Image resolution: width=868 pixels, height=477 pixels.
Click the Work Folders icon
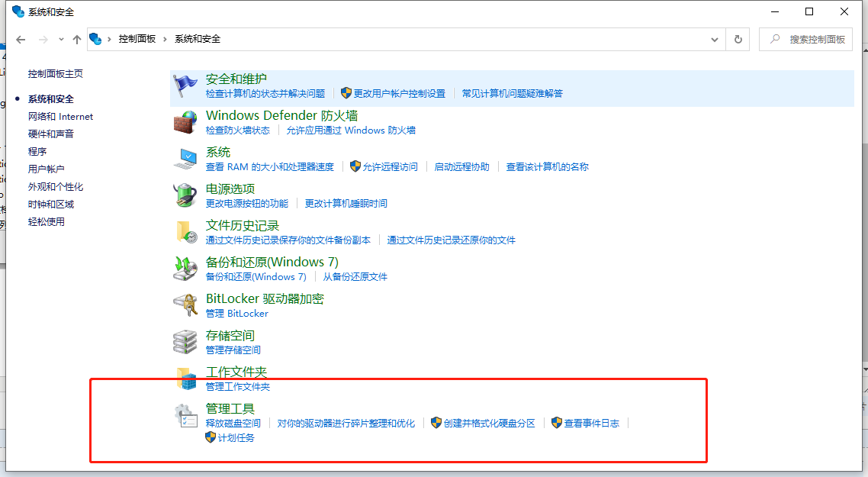click(186, 379)
